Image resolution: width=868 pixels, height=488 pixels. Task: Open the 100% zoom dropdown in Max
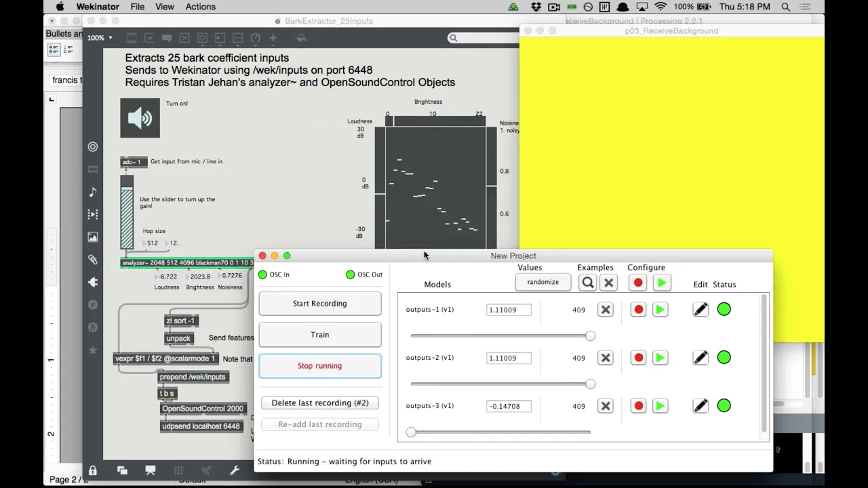[100, 38]
